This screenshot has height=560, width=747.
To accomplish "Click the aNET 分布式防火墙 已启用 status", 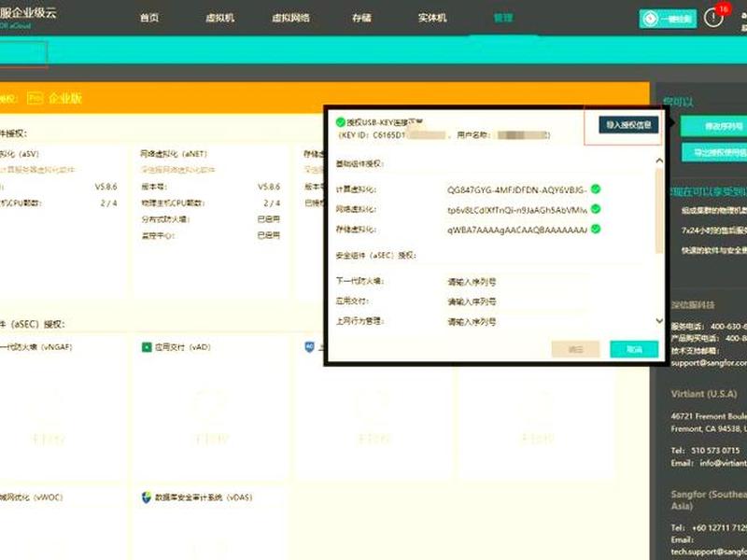I will tap(269, 219).
